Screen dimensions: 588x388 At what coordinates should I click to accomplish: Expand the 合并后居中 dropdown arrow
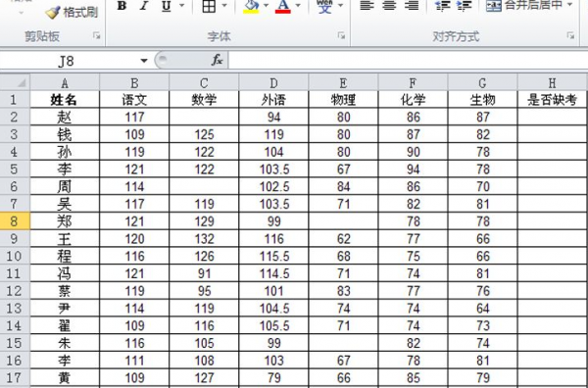[x=570, y=5]
